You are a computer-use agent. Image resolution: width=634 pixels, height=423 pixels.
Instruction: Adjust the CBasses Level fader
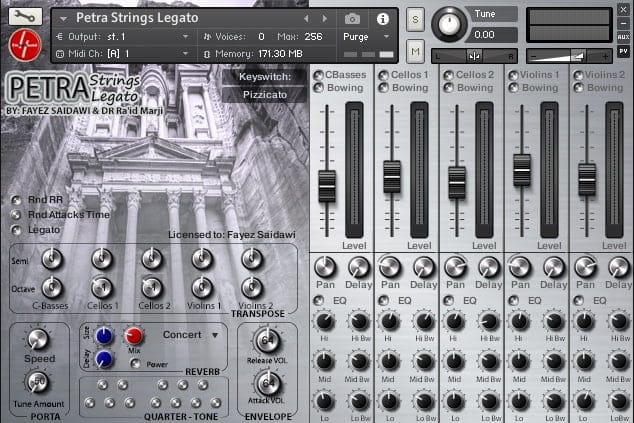(x=327, y=186)
